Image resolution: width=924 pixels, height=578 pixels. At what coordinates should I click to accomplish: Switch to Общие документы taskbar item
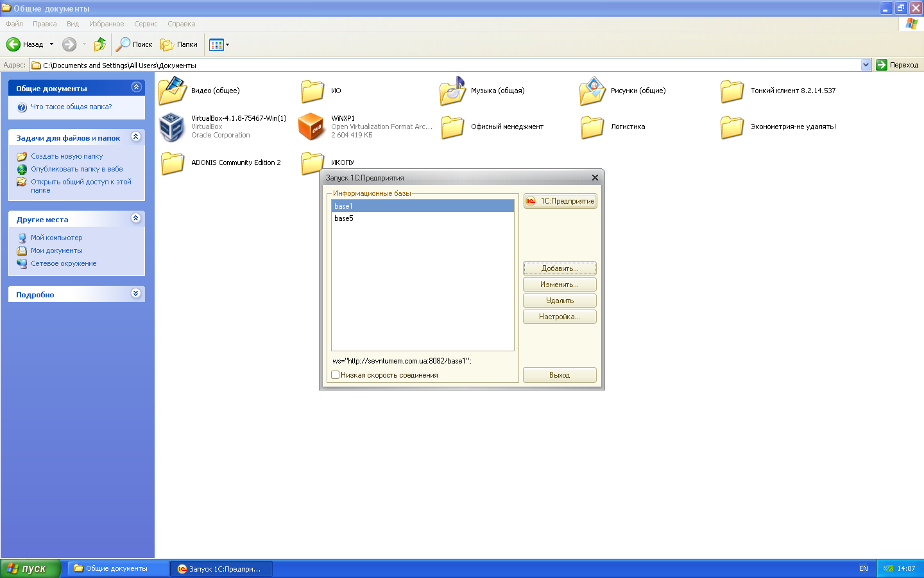(x=118, y=568)
